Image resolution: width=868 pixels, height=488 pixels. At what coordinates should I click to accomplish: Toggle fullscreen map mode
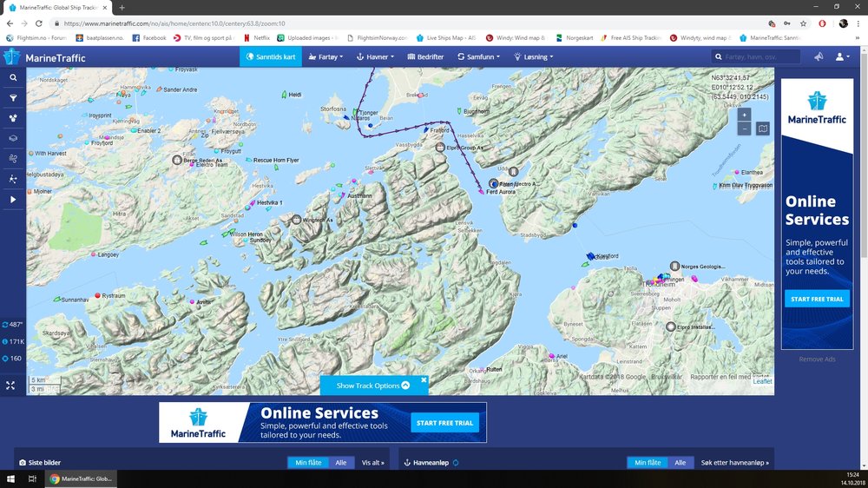(x=10, y=386)
